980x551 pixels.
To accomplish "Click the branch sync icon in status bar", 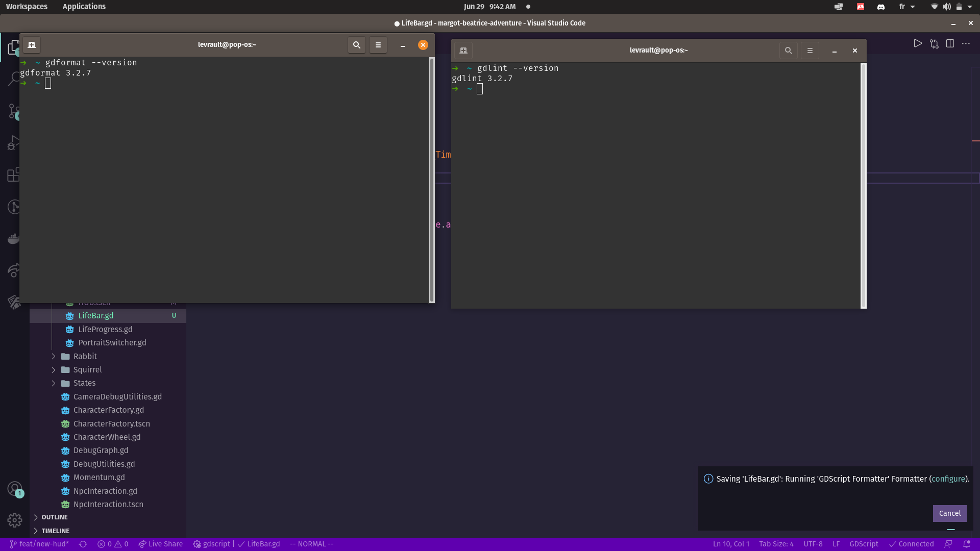I will [83, 544].
